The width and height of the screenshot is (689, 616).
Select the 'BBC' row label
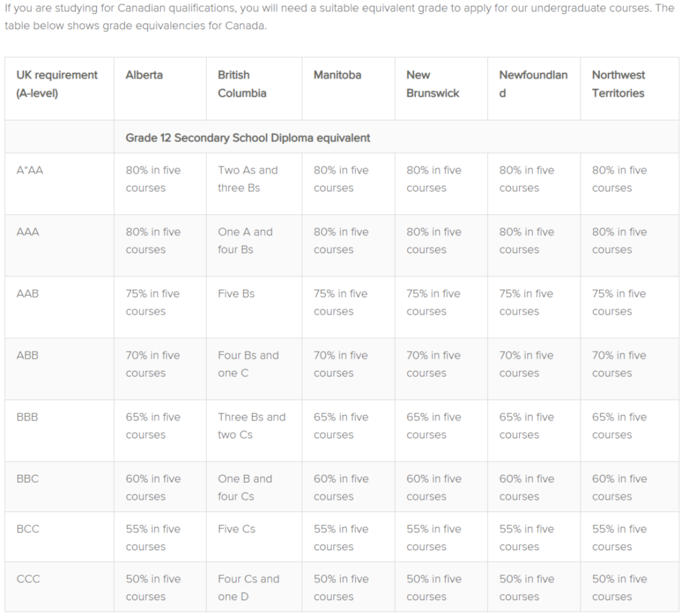coord(27,478)
